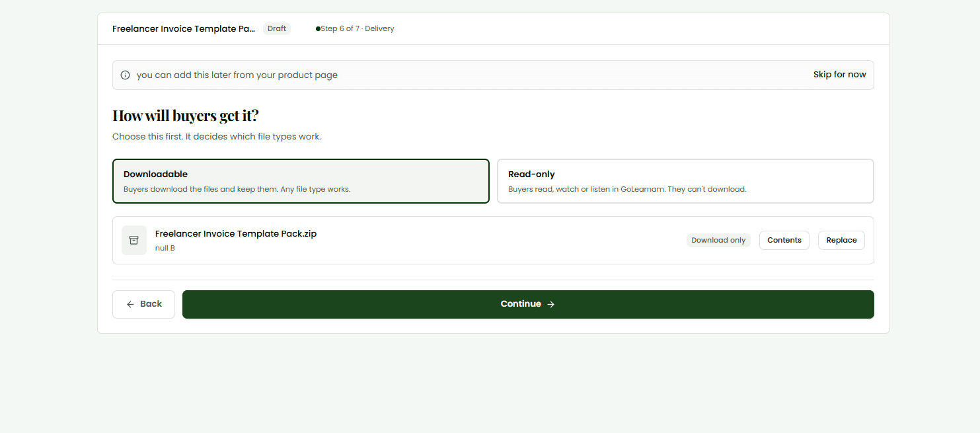Click the 'you can add this later' notice text
This screenshot has width=980, height=433.
tap(237, 75)
